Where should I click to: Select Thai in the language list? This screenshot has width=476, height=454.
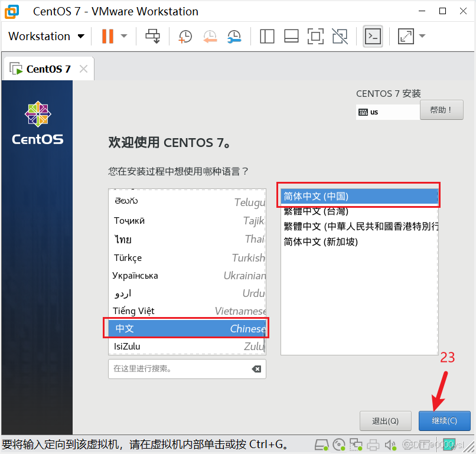click(x=187, y=239)
